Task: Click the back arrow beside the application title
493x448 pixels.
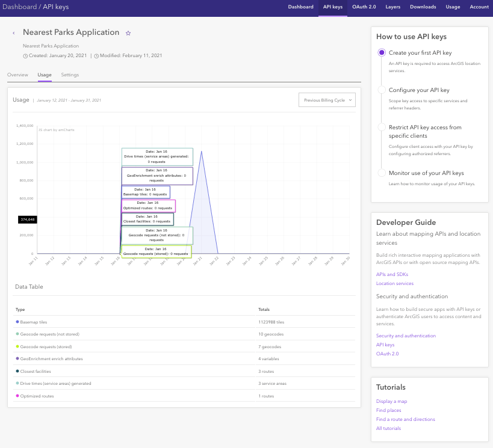Action: pyautogui.click(x=14, y=33)
